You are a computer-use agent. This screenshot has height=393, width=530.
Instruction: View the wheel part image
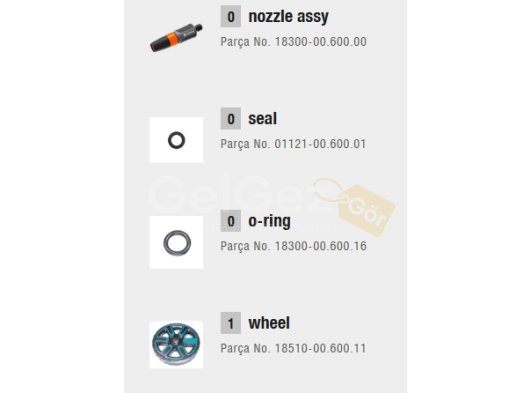point(176,344)
